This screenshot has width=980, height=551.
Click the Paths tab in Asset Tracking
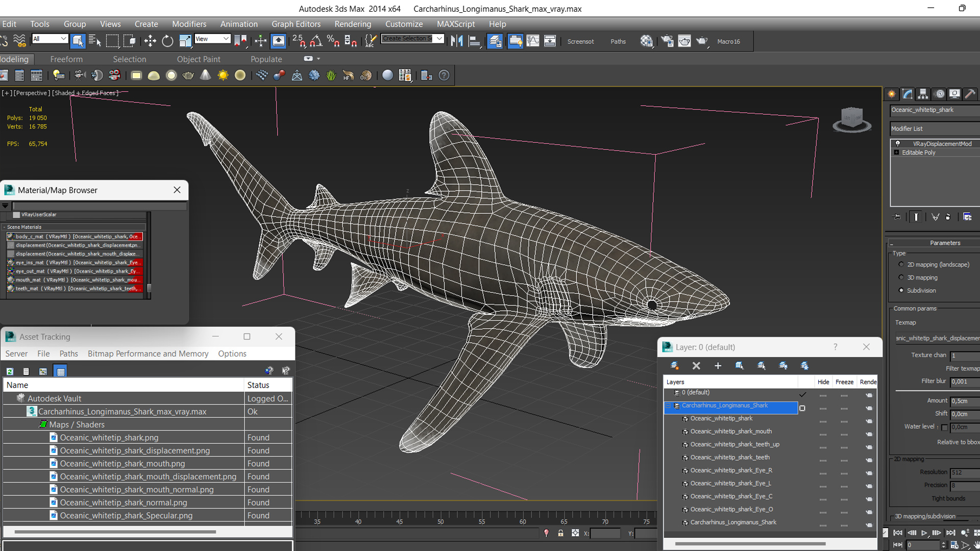click(68, 353)
